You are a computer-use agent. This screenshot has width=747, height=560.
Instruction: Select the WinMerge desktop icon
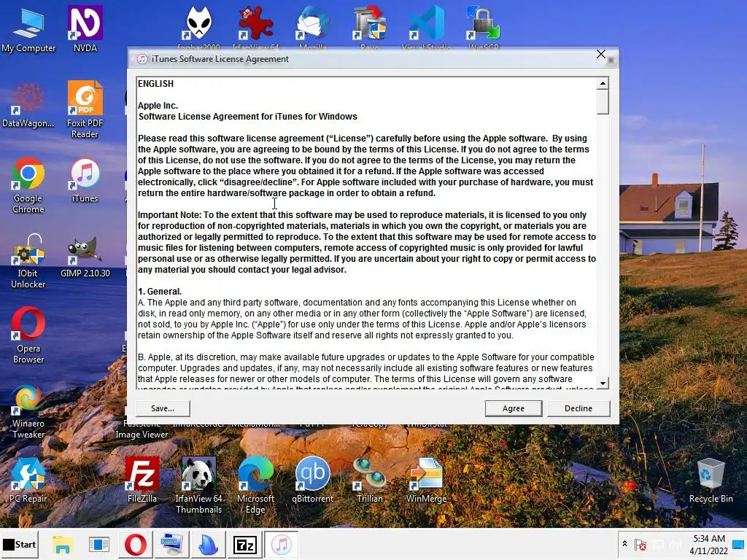point(426,480)
